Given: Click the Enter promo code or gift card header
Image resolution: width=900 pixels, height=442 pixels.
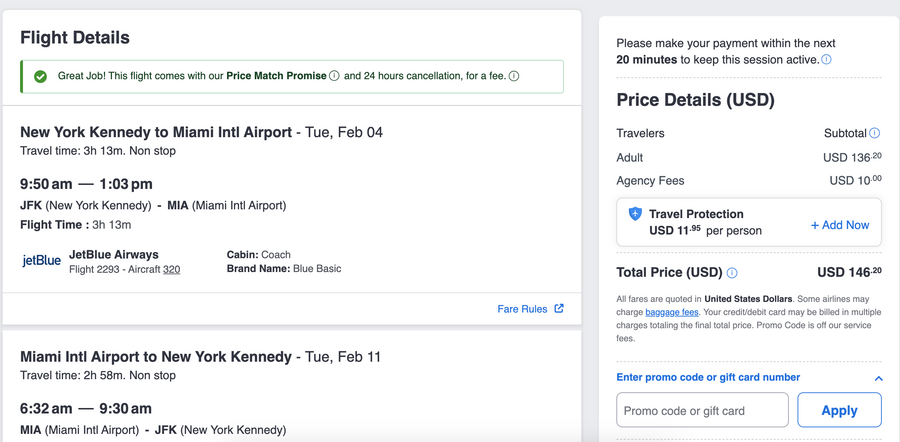Looking at the screenshot, I should point(708,377).
